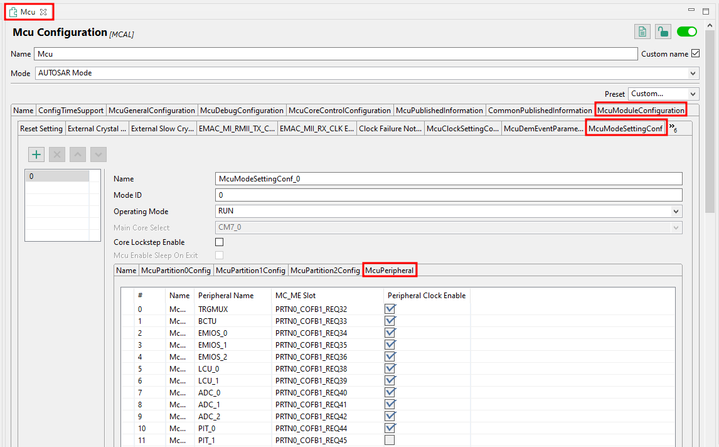Click the MC_ME Slot column header
Screen dimensions: 719x447
pyautogui.click(x=295, y=296)
